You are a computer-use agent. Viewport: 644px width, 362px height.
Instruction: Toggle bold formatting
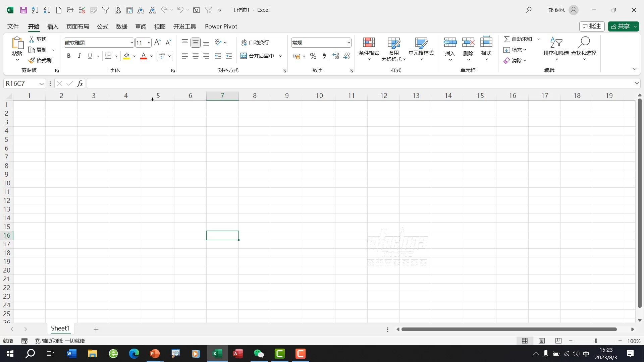click(69, 56)
